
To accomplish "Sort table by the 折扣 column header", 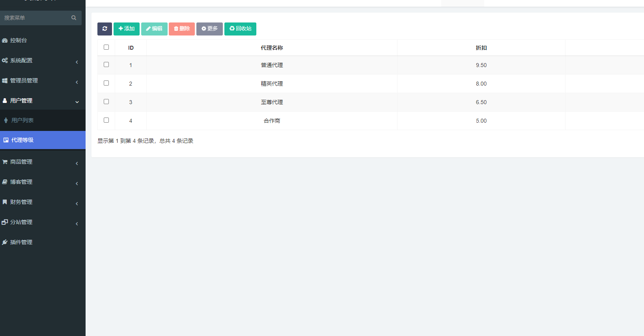I will click(481, 48).
